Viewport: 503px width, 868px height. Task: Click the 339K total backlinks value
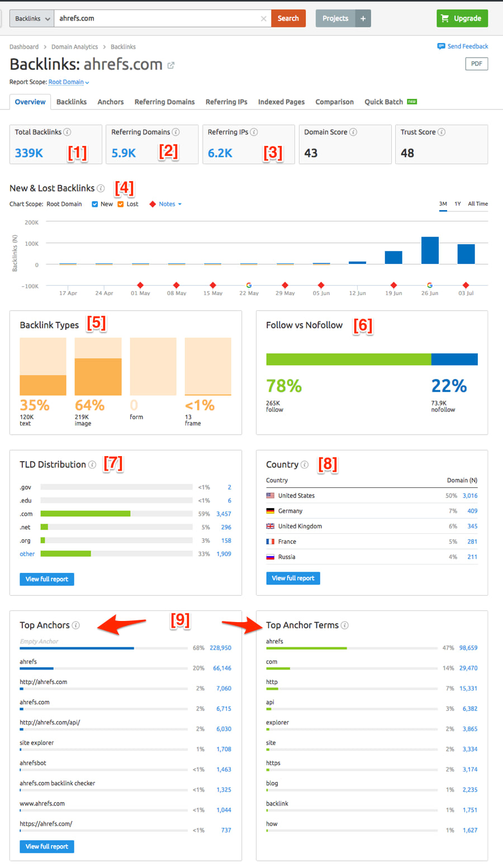tap(29, 153)
